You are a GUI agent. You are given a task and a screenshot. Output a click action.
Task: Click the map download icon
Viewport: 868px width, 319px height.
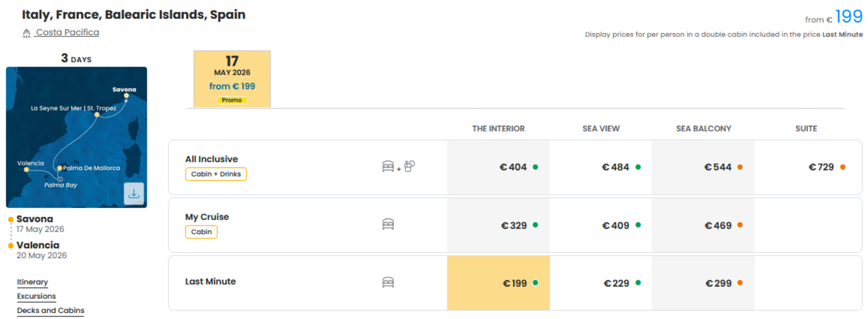134,194
